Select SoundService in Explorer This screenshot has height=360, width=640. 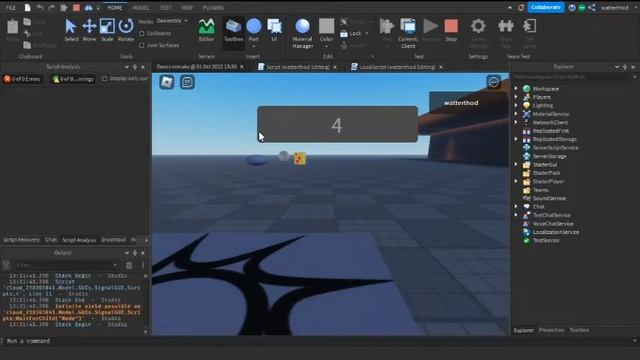549,198
